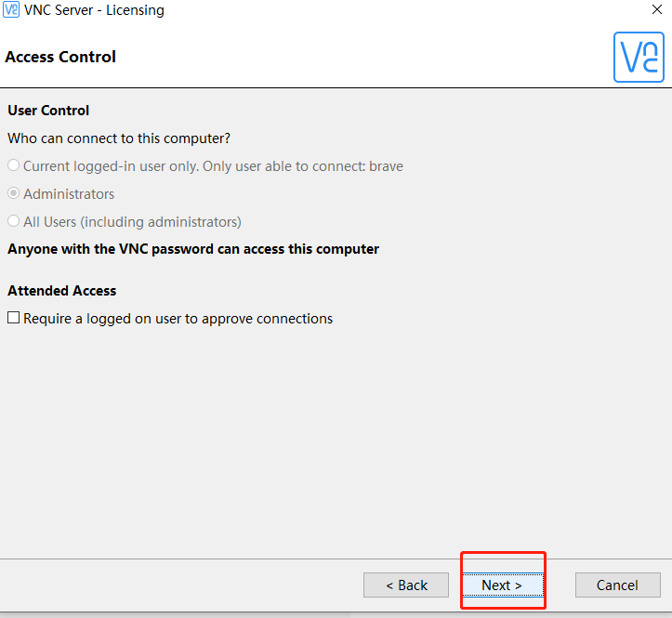
Task: Click the 'Anyone with the VNC password' notice
Action: pyautogui.click(x=193, y=249)
